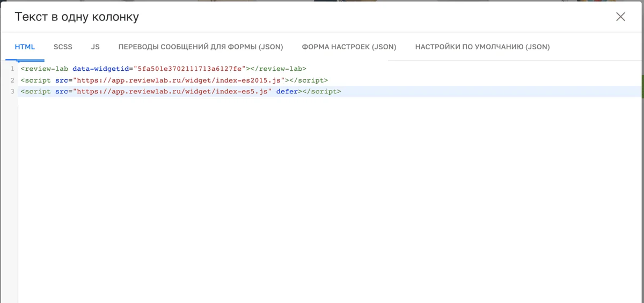Click the index-es5.js URL string
Screen dimensions: 644x303
(172, 91)
